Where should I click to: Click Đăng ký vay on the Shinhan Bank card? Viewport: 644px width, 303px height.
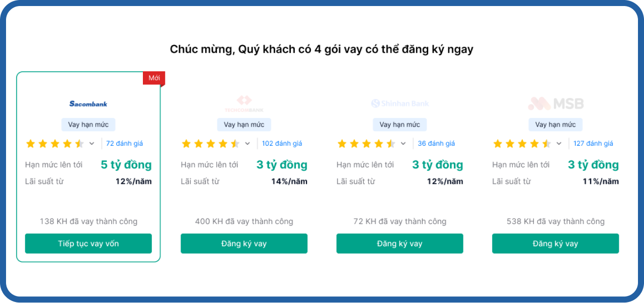click(x=399, y=243)
